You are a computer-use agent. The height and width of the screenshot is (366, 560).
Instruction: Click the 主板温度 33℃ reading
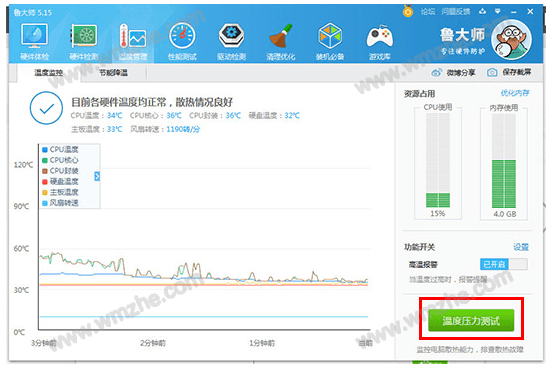click(96, 129)
